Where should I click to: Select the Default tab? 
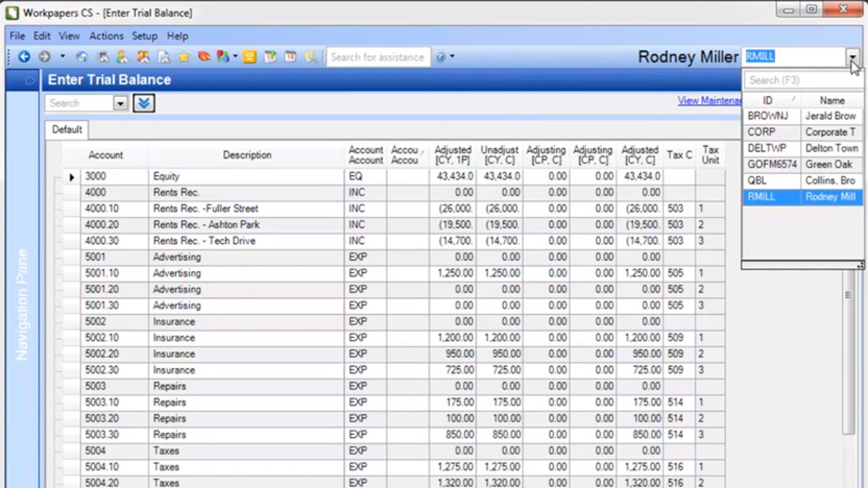click(x=67, y=130)
